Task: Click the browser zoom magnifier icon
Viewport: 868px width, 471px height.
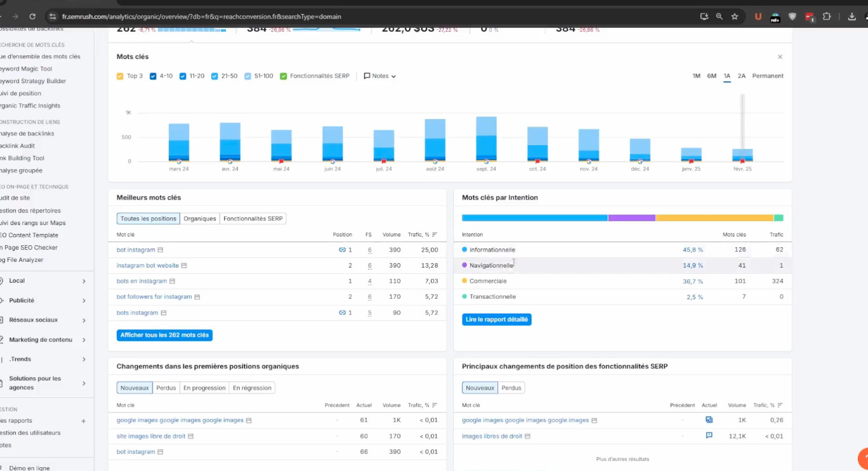Action: click(719, 16)
